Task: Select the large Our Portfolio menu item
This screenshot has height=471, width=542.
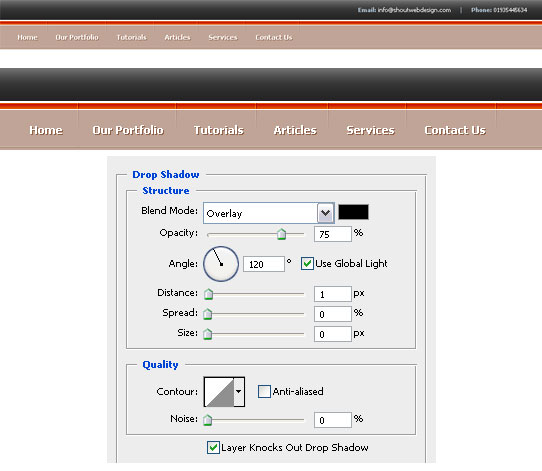Action: point(128,130)
